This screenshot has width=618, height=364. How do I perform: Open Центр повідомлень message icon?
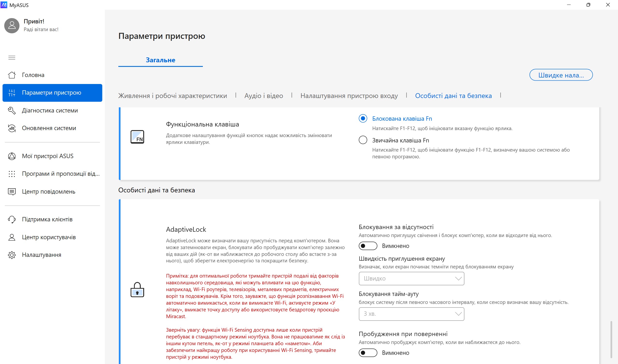(x=12, y=191)
